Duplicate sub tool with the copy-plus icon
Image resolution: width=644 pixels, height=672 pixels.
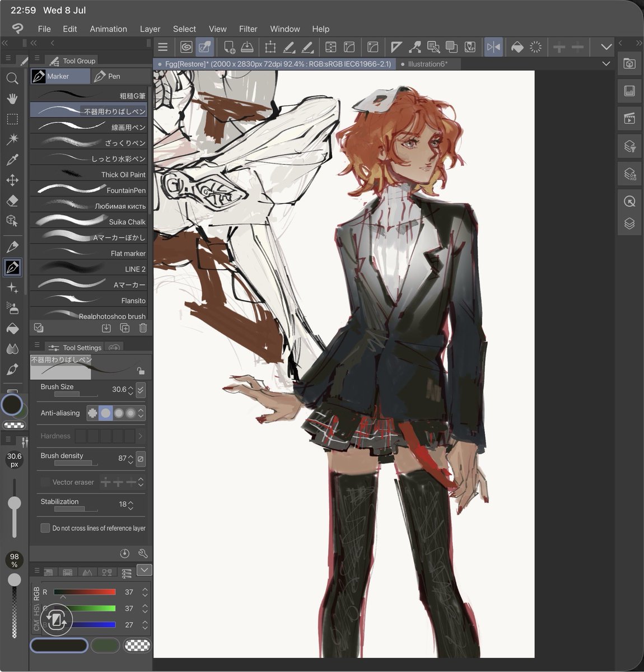124,328
